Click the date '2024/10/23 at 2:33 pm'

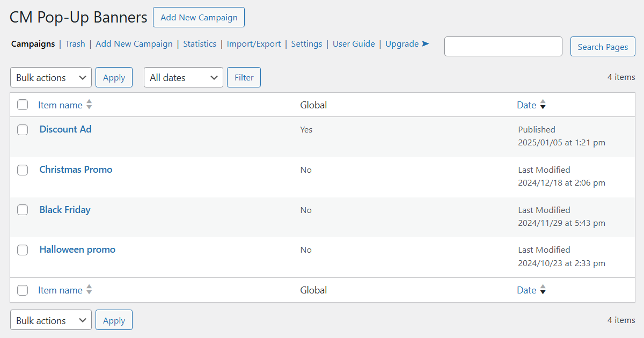coord(561,263)
